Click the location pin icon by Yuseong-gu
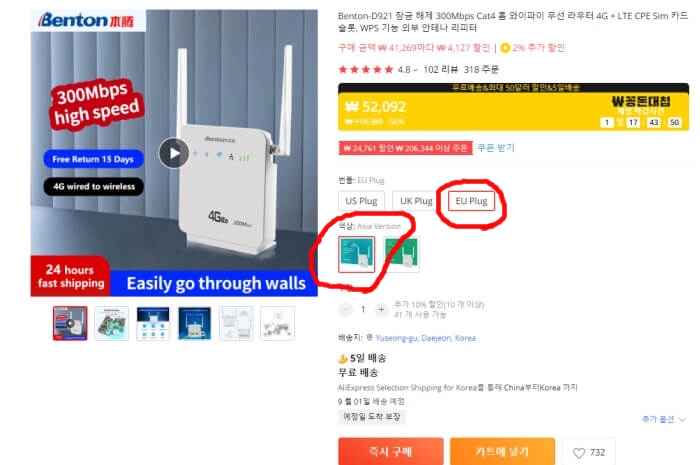700x465 pixels. tap(369, 338)
